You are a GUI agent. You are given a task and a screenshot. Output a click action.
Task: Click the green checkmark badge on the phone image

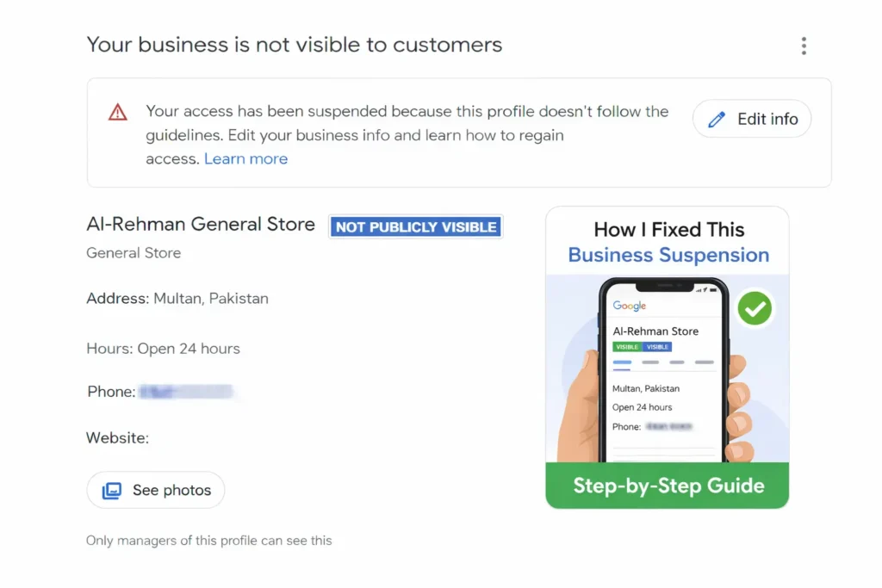point(755,307)
